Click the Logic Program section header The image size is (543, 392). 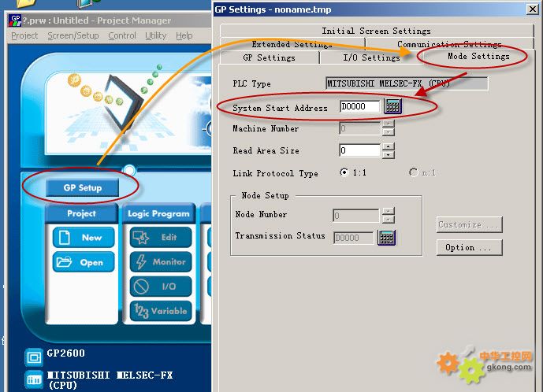coord(159,213)
